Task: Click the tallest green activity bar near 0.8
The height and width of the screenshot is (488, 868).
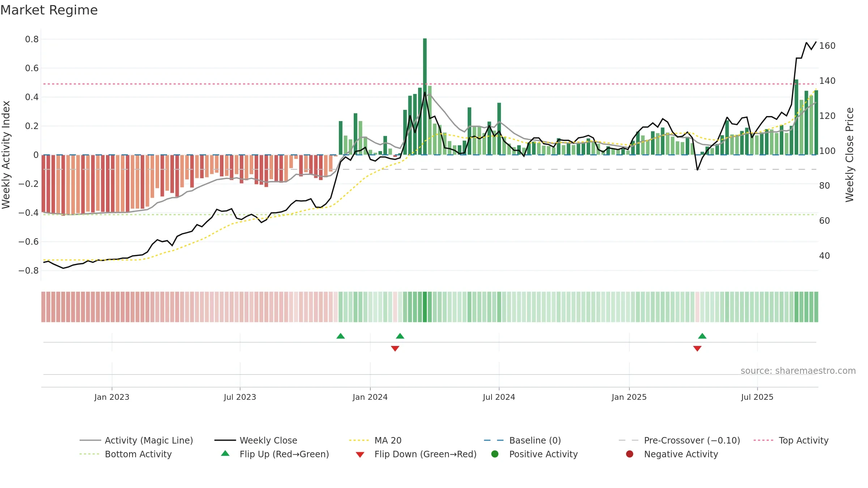Action: 425,97
